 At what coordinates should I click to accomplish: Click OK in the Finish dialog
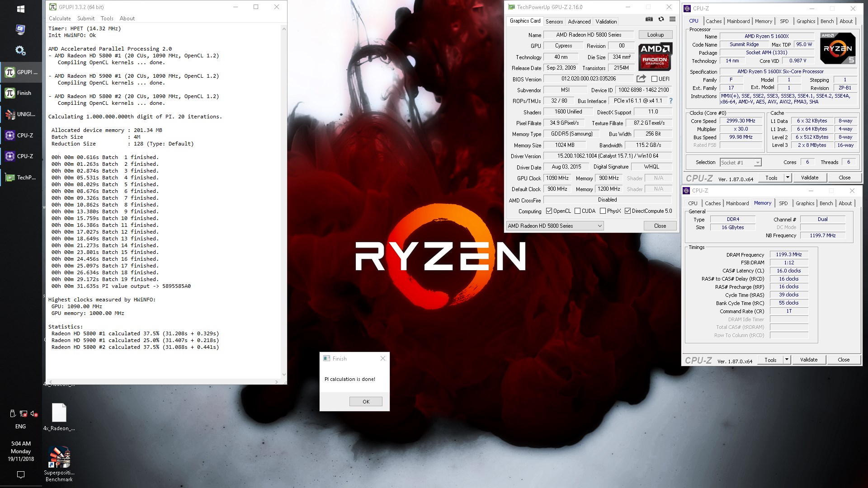[366, 402]
